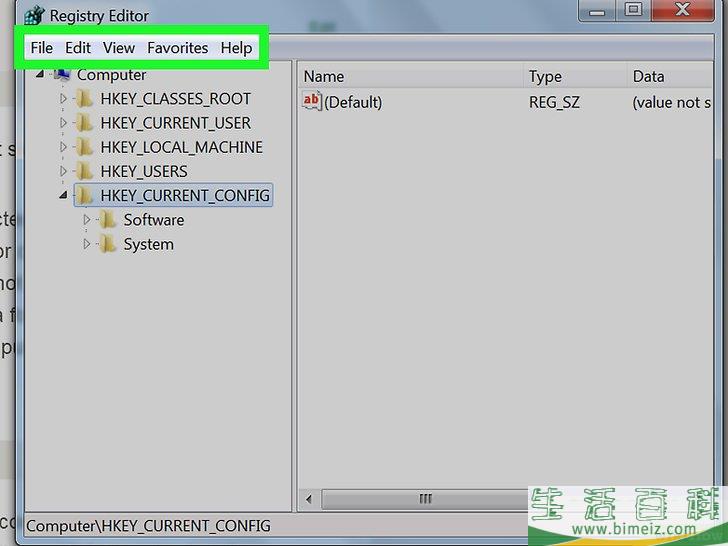Open the Help menu
This screenshot has width=728, height=546.
pos(236,48)
